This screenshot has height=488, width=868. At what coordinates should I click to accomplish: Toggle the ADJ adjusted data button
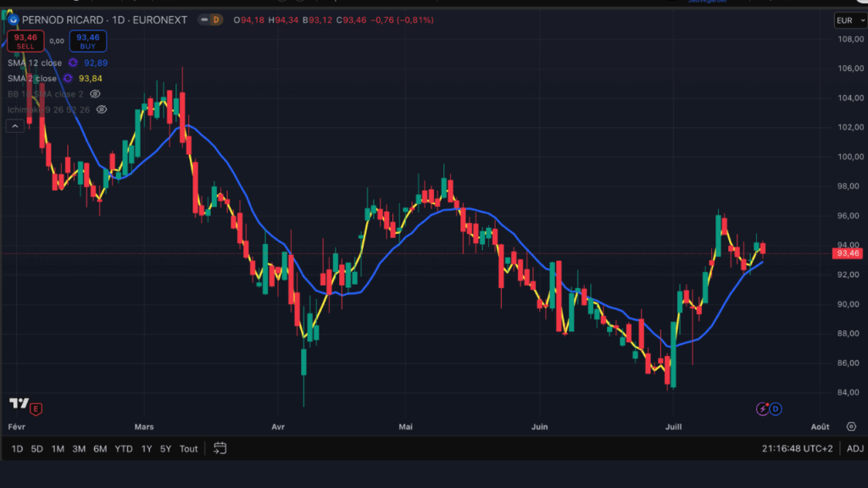(x=854, y=449)
